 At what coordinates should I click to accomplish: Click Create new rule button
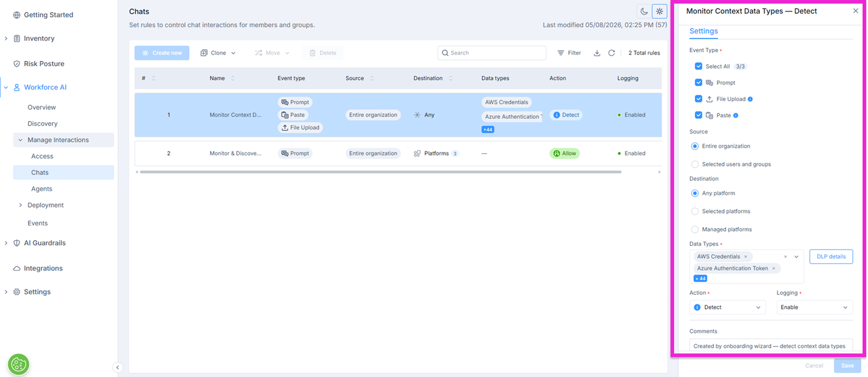click(162, 53)
